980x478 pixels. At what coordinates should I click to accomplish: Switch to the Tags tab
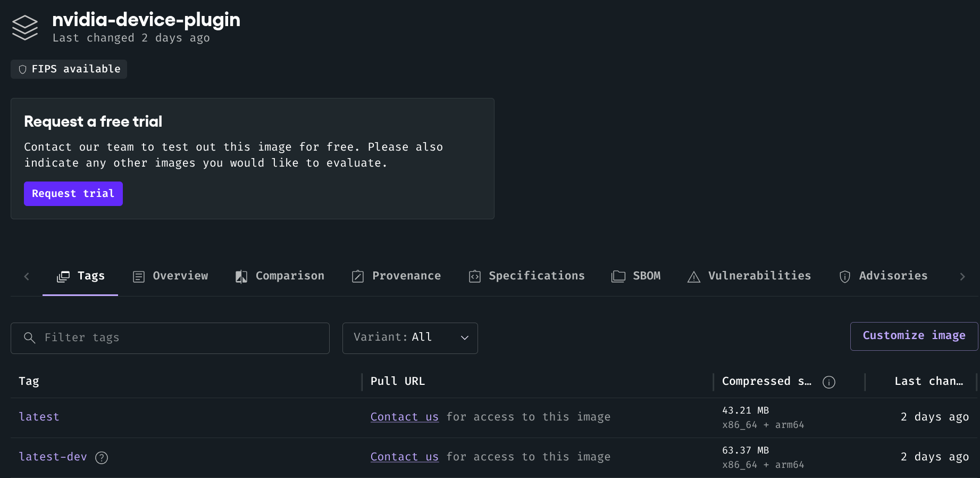[80, 276]
